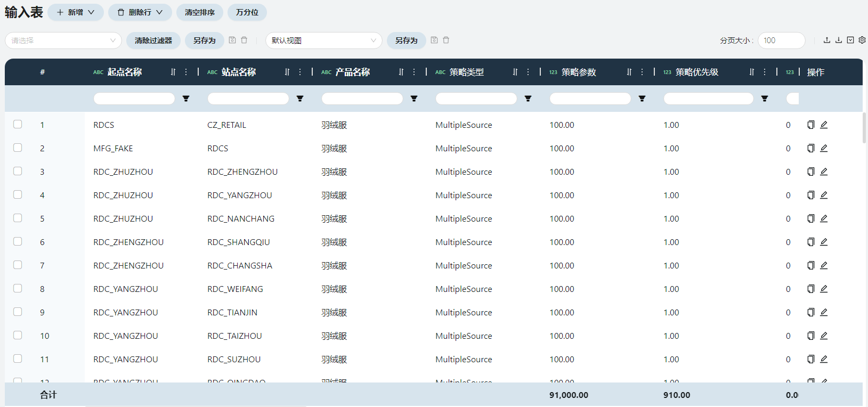
Task: Sort the 策略参数 column
Action: point(629,72)
